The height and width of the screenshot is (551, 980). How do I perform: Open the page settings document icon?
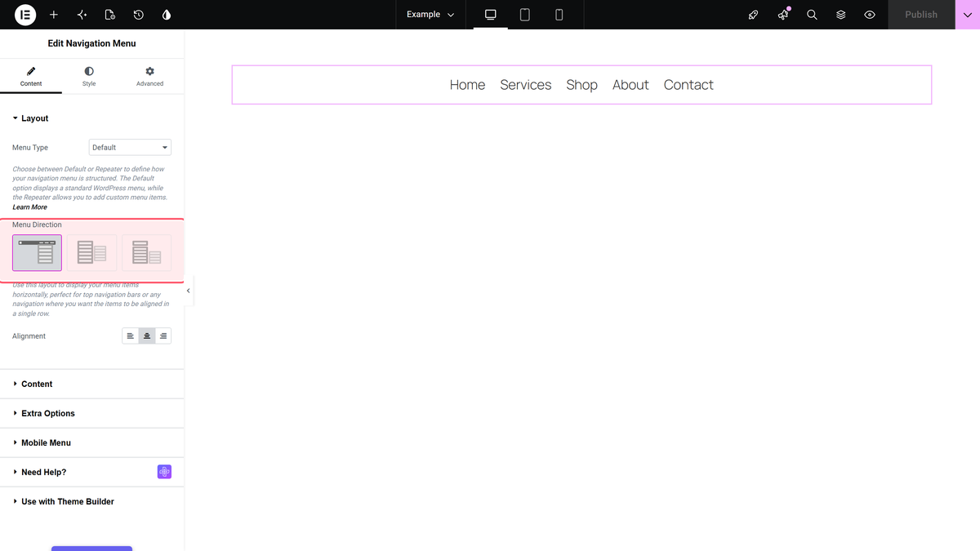point(110,15)
